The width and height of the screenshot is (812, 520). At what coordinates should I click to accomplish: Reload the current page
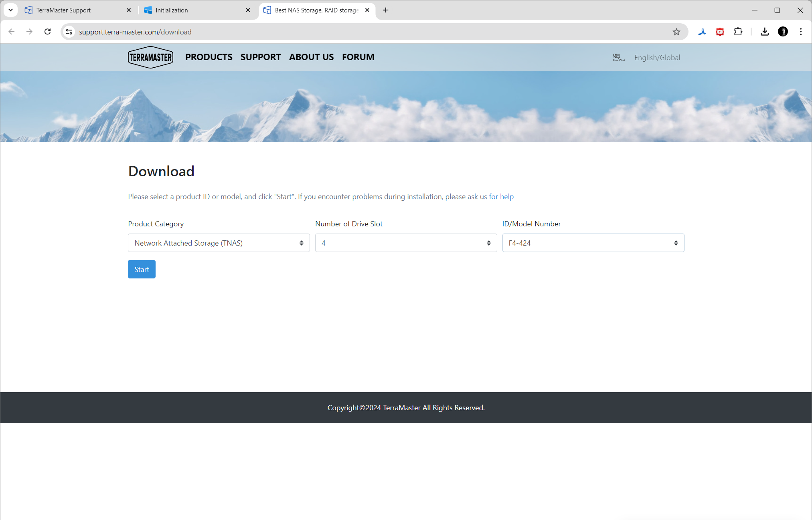[47, 32]
